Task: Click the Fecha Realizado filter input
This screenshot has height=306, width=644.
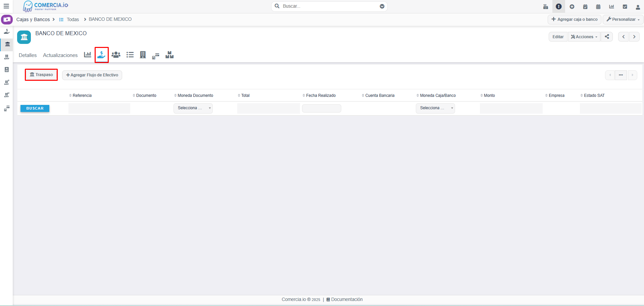Action: pyautogui.click(x=321, y=108)
